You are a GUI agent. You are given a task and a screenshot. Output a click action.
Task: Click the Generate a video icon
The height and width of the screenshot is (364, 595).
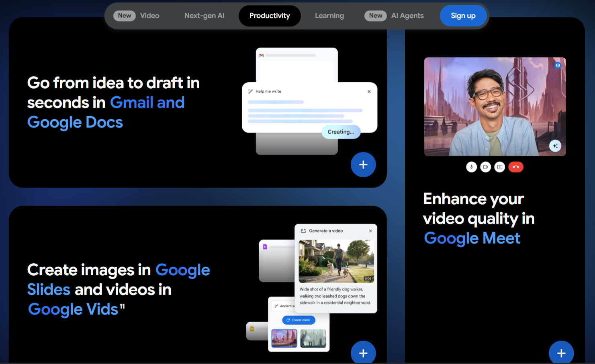coord(303,231)
